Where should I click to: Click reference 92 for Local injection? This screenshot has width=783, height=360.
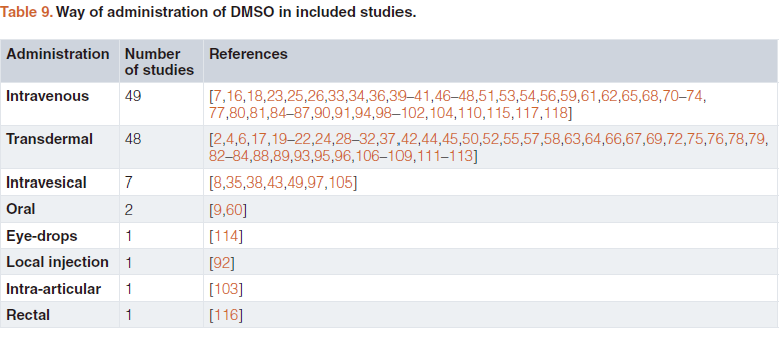(222, 262)
